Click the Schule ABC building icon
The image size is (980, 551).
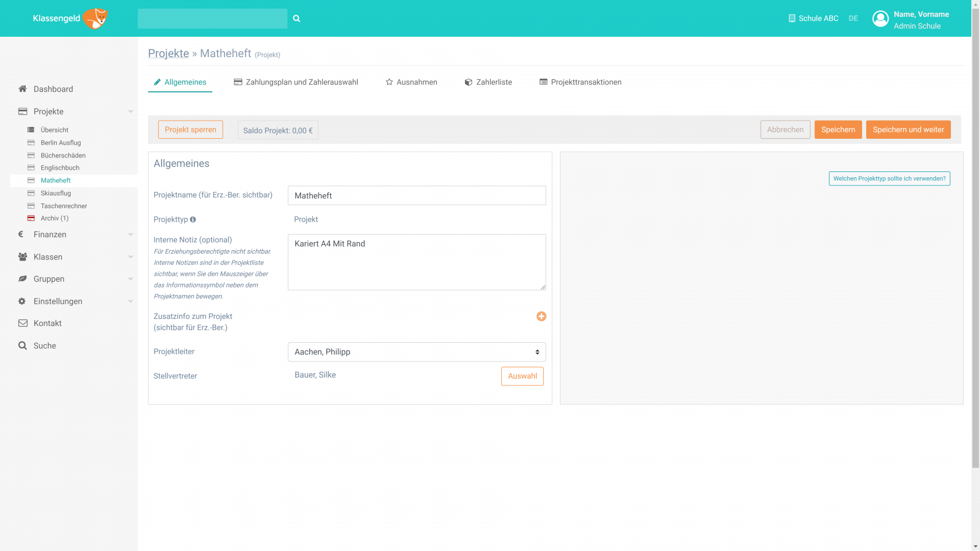[x=792, y=19]
